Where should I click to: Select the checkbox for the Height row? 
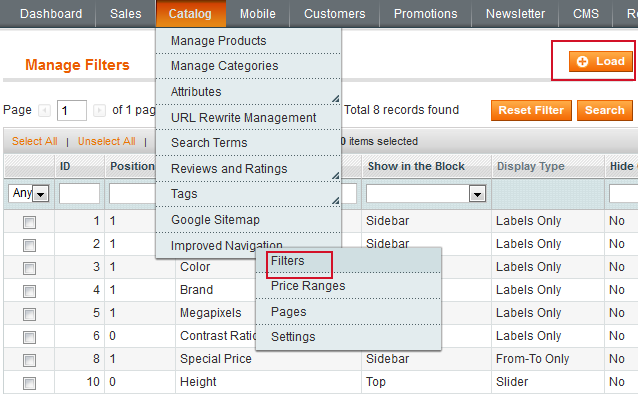pos(29,383)
